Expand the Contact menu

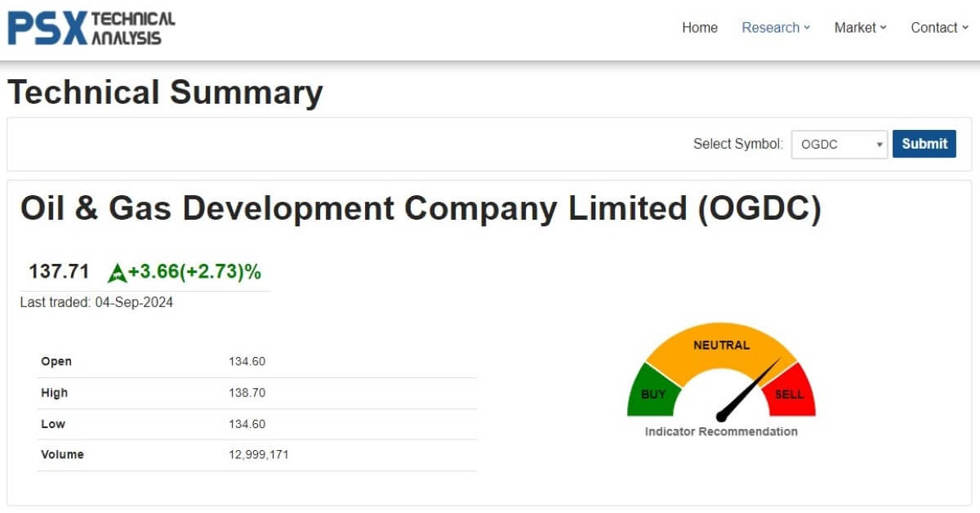[939, 28]
